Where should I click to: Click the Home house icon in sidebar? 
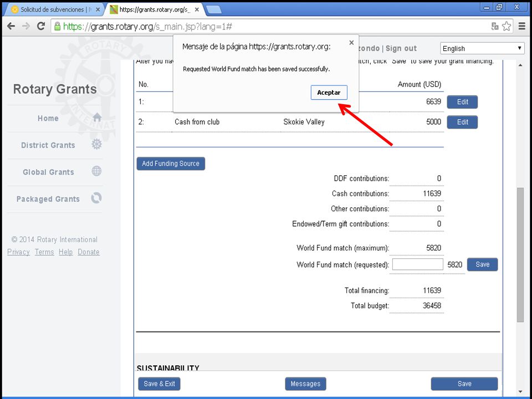97,117
